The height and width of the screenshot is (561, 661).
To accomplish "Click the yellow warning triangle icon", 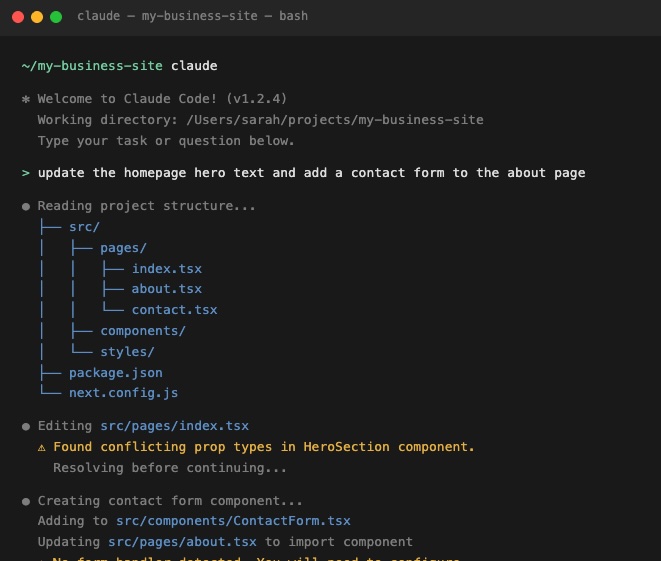I will [x=41, y=447].
